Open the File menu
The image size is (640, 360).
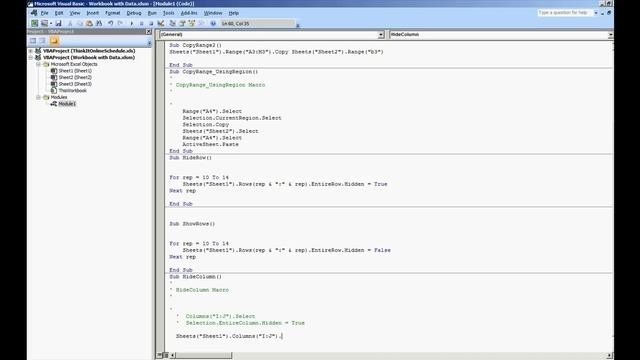pyautogui.click(x=44, y=13)
